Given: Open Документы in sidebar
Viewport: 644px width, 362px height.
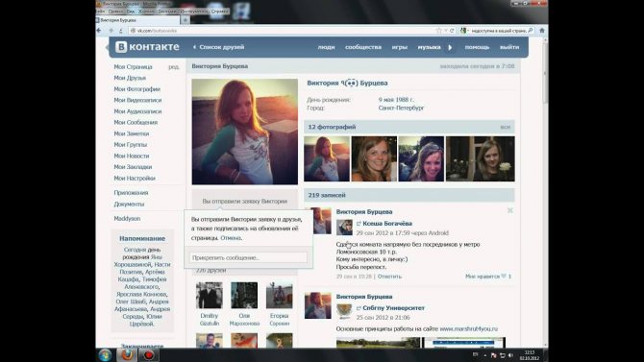Looking at the screenshot, I should click(129, 204).
